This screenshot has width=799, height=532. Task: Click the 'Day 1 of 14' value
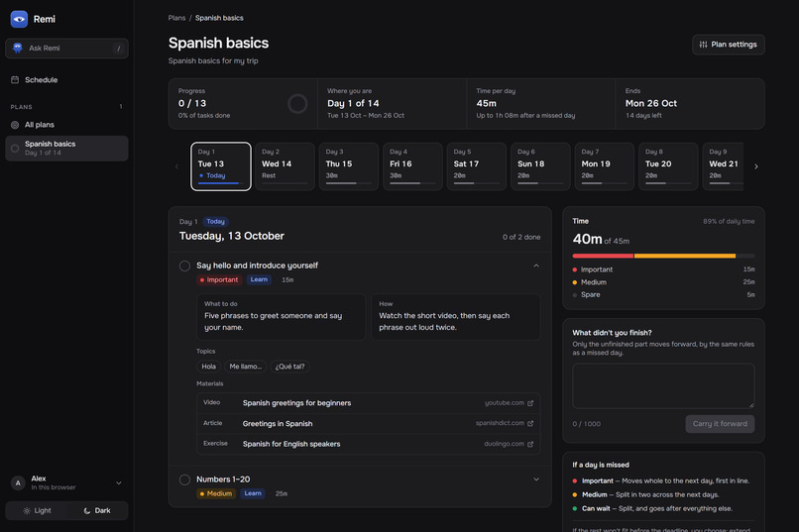tap(353, 103)
